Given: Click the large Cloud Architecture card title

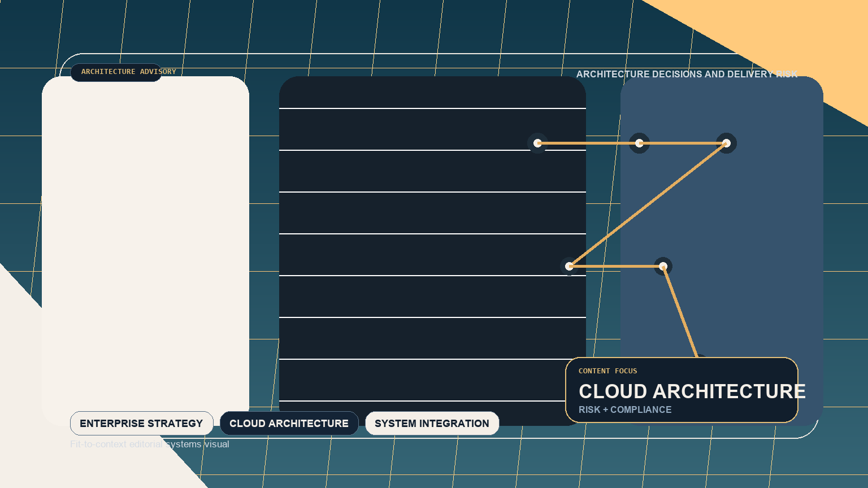Looking at the screenshot, I should tap(692, 391).
